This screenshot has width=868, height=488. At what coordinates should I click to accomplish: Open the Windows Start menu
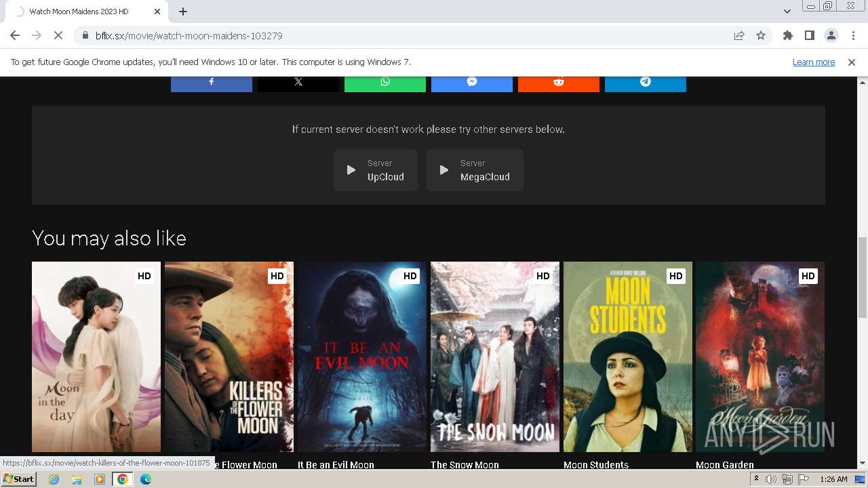pyautogui.click(x=18, y=479)
